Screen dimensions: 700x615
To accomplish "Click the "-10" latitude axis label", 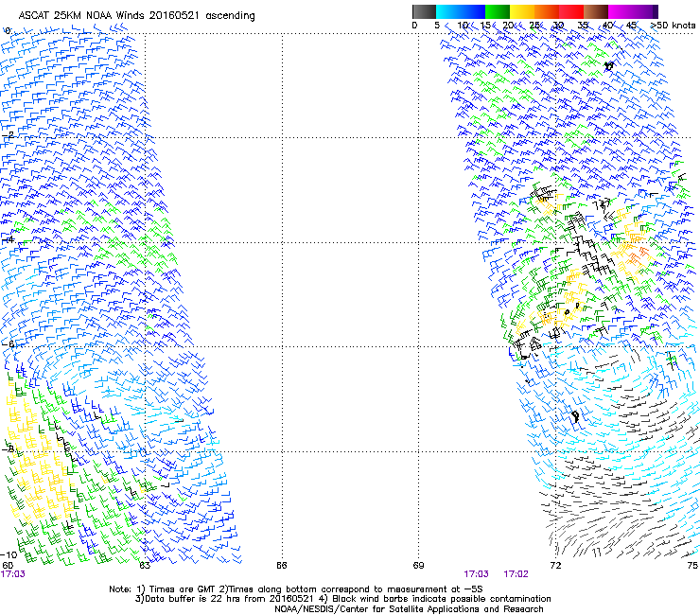I will (9, 554).
